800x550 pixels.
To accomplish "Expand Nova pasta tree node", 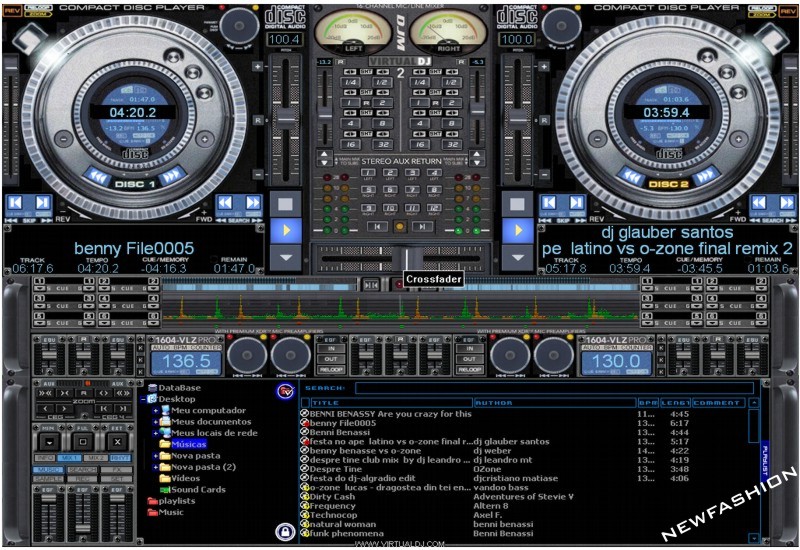I will coord(155,456).
